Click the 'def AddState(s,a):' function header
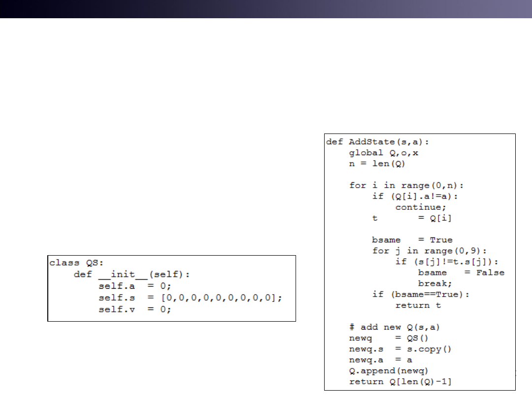Screen dimensions: 532x399 377,142
